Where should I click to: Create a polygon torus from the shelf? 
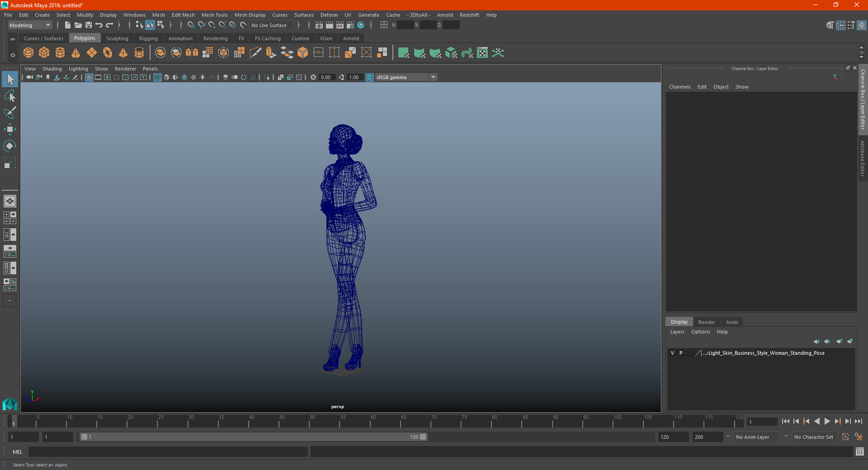click(108, 53)
